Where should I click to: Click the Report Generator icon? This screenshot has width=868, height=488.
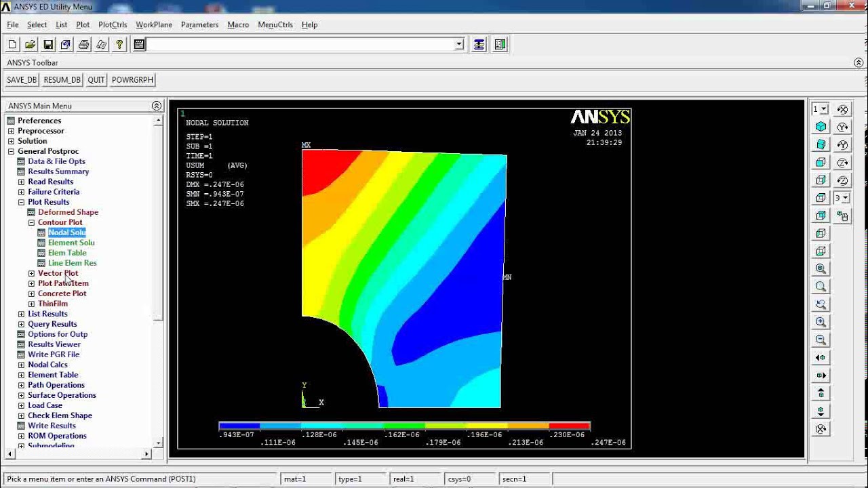pyautogui.click(x=102, y=45)
